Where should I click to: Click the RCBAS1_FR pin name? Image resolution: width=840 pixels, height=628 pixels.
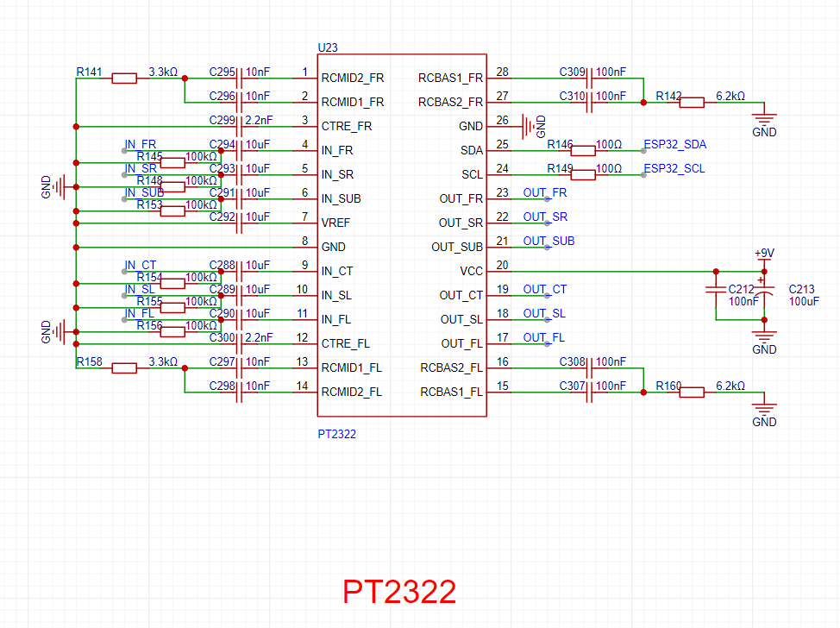[450, 78]
